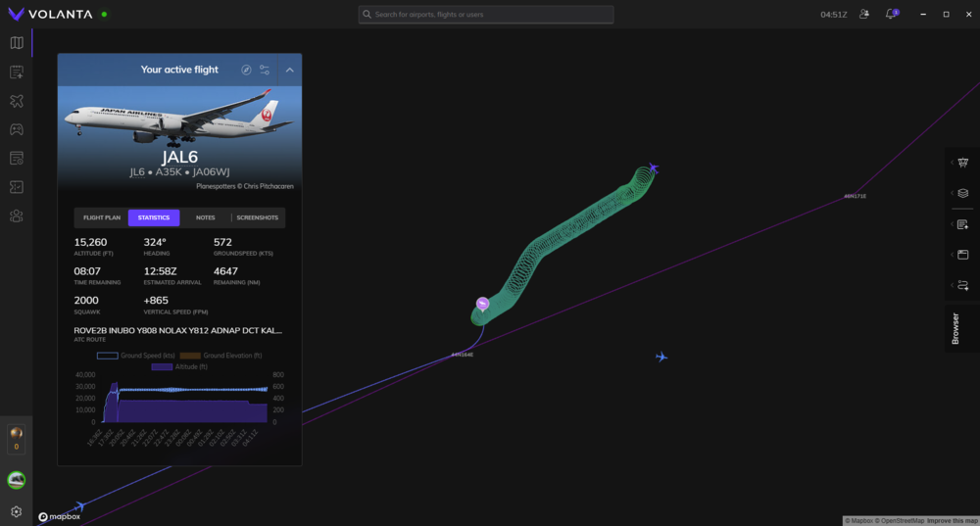980x526 pixels.
Task: Open the community people icon in sidebar
Action: pos(16,215)
